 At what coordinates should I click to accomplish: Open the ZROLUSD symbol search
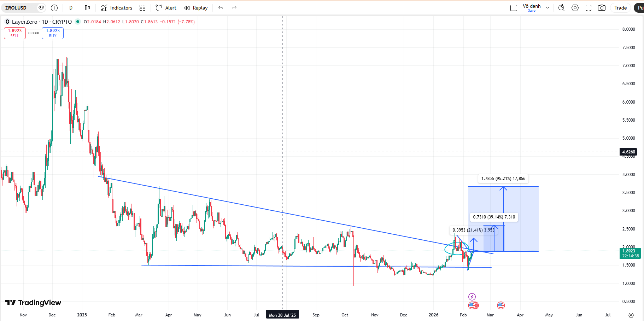(x=16, y=8)
